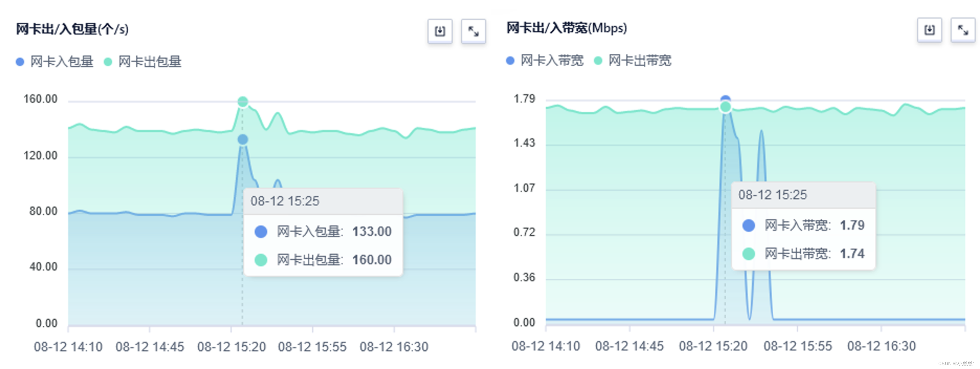Screen dimensions: 980x369
Task: Click the 1.79 value in bandwidth tooltip
Action: (852, 226)
